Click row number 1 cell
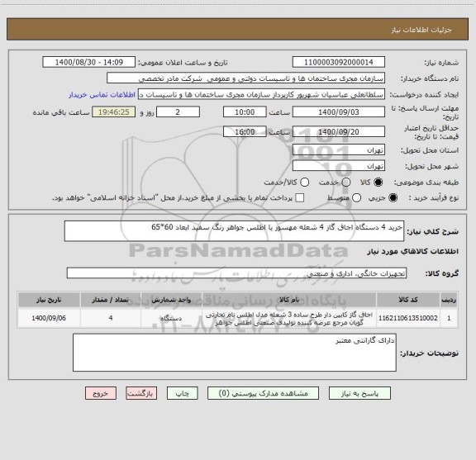 [449, 318]
